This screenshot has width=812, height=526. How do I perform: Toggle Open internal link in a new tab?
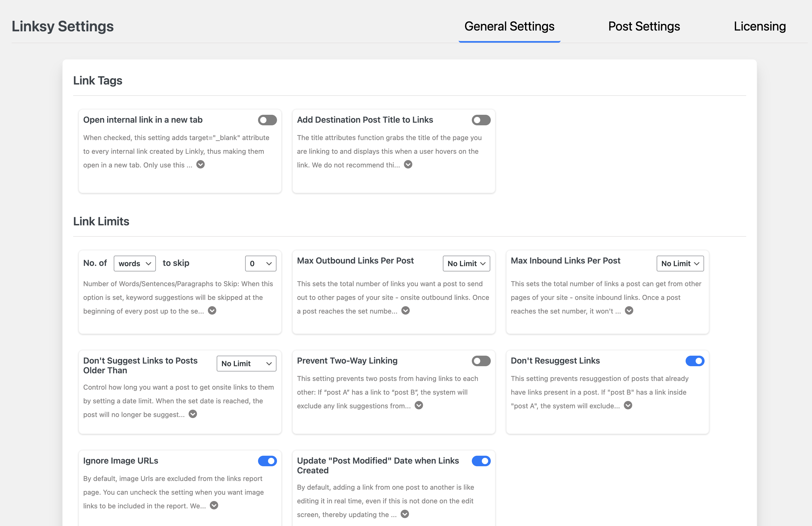click(x=268, y=120)
